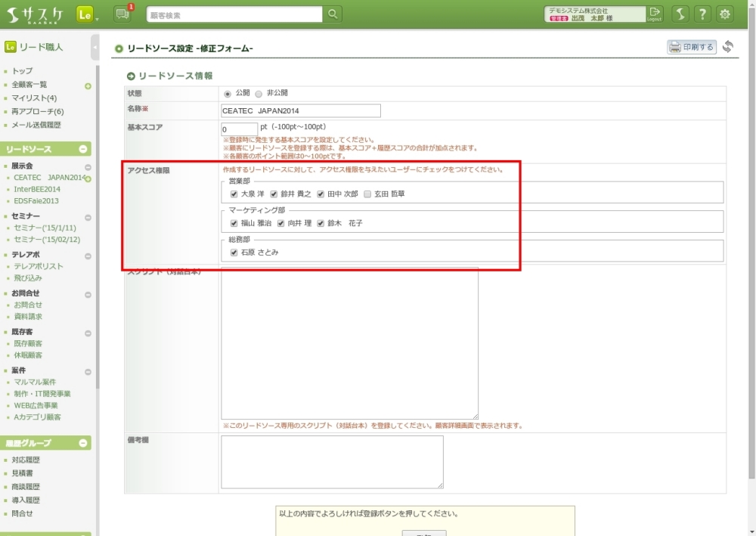The image size is (756, 536).
Task: Collapse the セミナー group
Action: pyautogui.click(x=88, y=217)
